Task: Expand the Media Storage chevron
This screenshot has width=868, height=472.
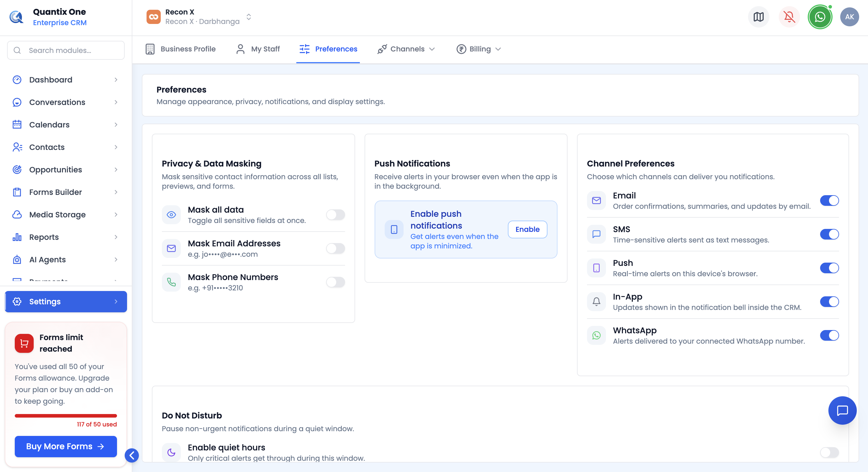Action: (116, 215)
